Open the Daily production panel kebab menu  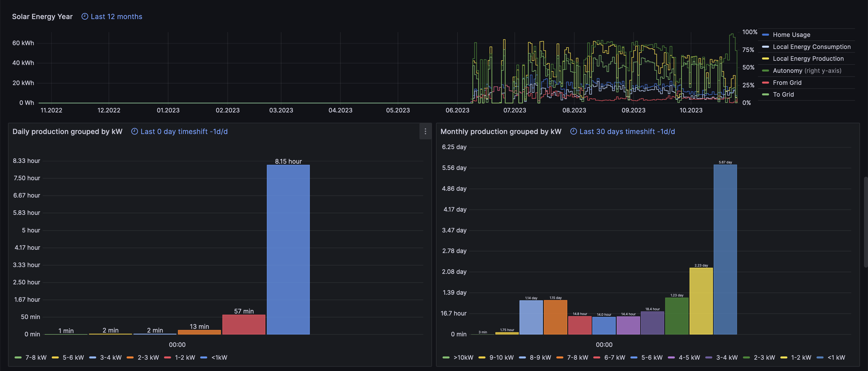click(425, 131)
